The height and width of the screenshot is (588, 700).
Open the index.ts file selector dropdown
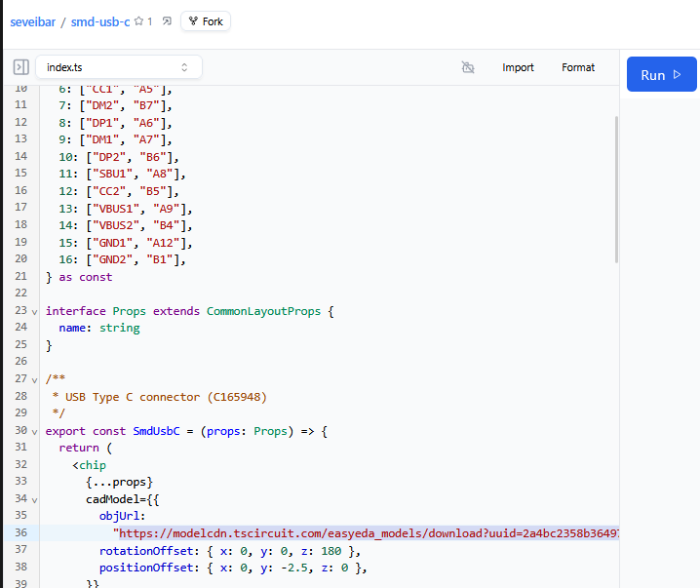[119, 67]
